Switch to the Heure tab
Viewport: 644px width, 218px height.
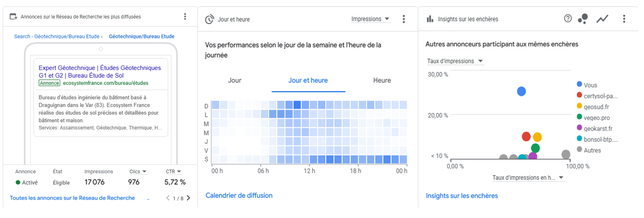[x=382, y=80]
